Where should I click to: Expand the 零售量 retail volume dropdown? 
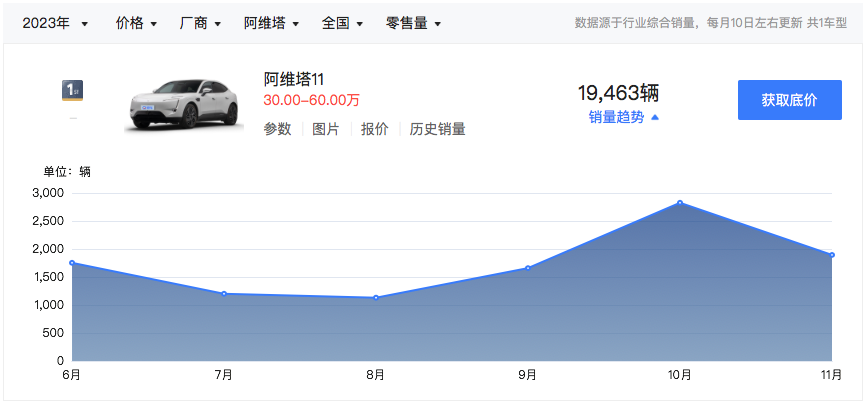[x=413, y=22]
